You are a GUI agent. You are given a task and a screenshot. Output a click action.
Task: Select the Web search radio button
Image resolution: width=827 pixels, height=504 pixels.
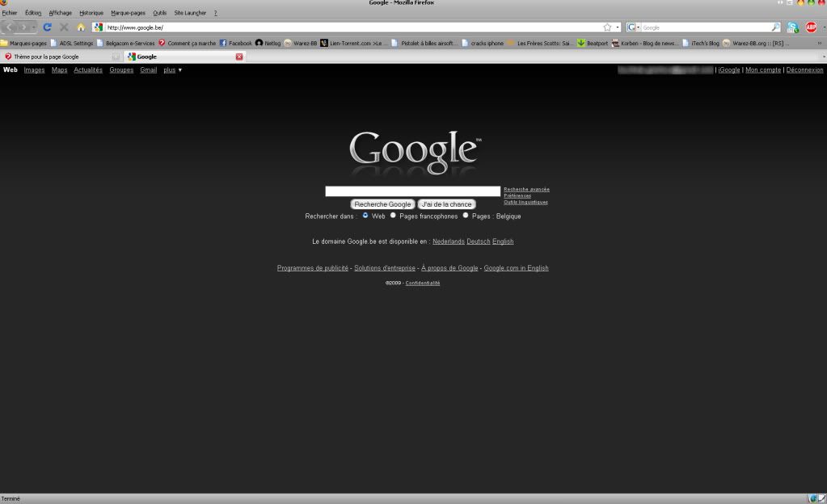coord(365,216)
